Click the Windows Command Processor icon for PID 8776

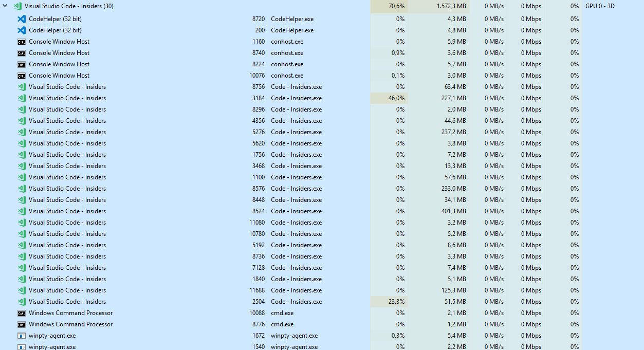click(22, 324)
